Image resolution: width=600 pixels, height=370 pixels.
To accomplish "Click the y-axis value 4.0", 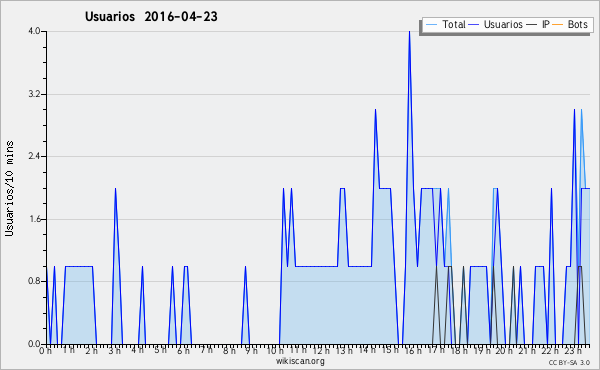I will coord(34,31).
